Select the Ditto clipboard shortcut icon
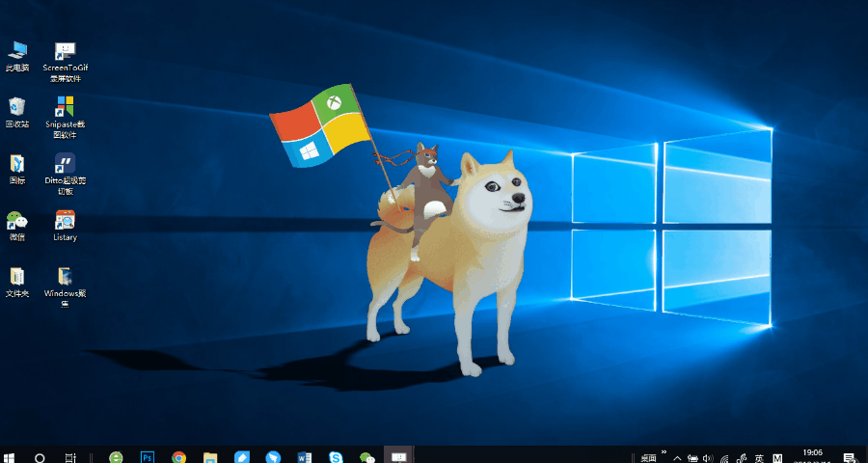Viewport: 868px width, 463px height. tap(66, 174)
